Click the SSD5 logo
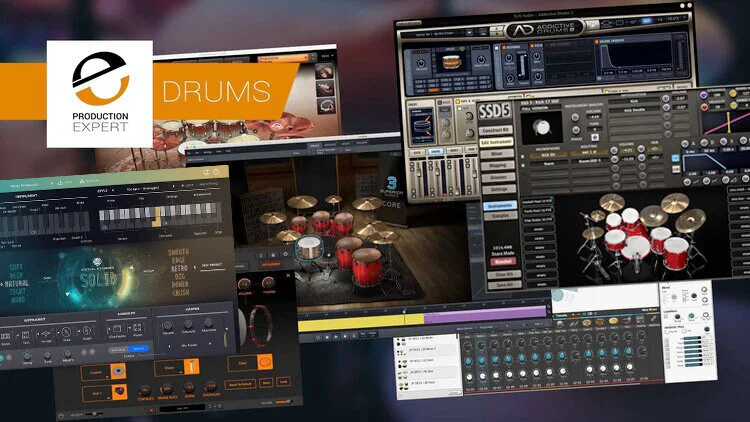 click(x=495, y=111)
